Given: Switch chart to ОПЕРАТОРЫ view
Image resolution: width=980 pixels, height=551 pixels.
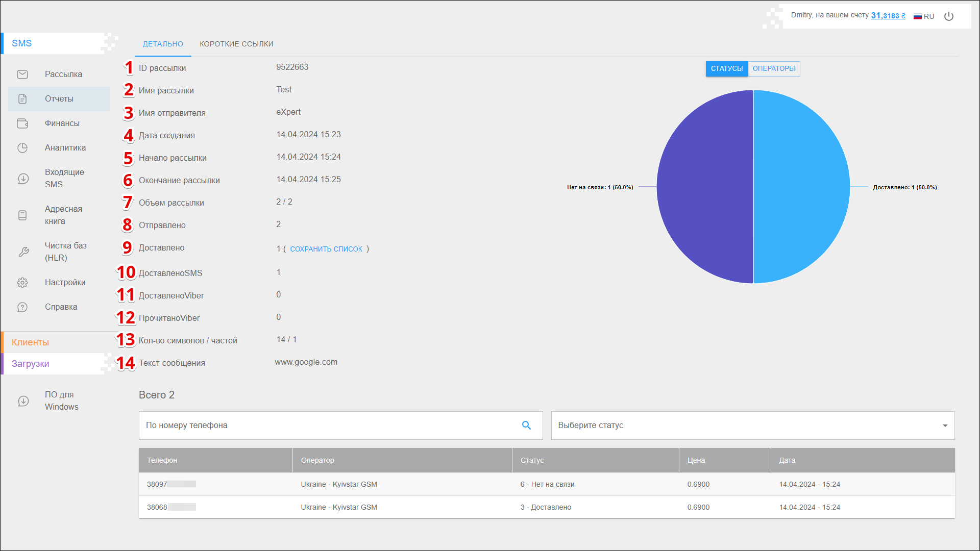Looking at the screenshot, I should [x=773, y=69].
